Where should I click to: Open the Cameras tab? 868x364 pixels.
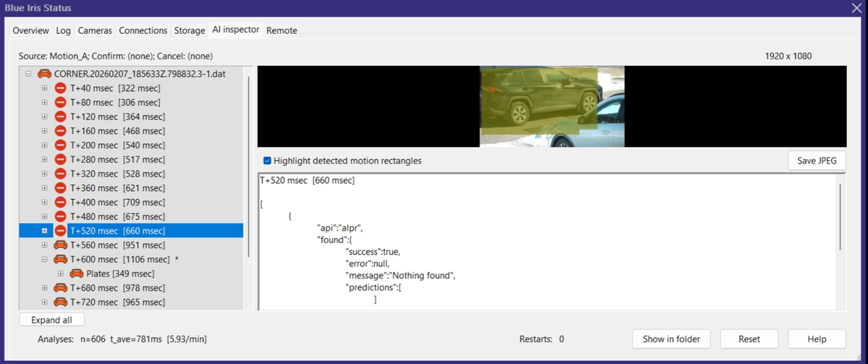pyautogui.click(x=95, y=30)
